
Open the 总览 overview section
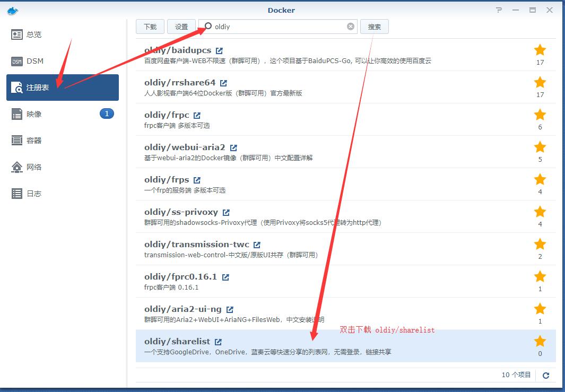coord(63,34)
